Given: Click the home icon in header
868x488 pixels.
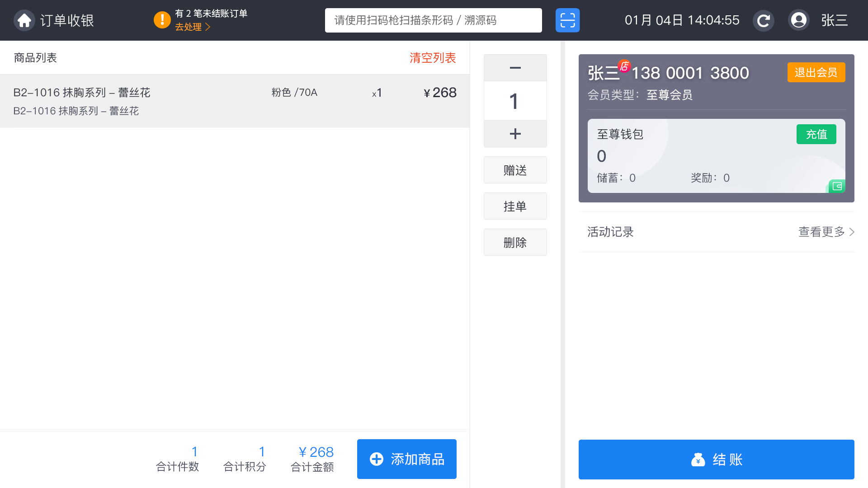Looking at the screenshot, I should click(x=24, y=20).
